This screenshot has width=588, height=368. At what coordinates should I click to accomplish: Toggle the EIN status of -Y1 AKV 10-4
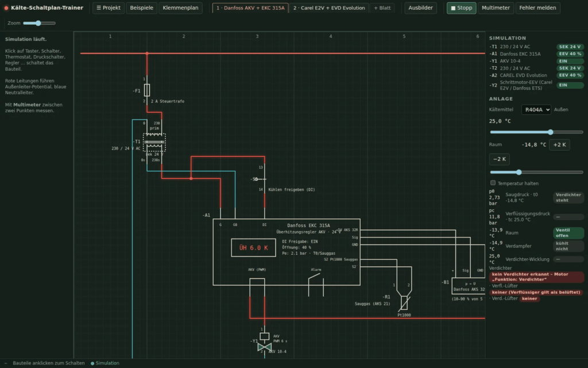point(570,61)
